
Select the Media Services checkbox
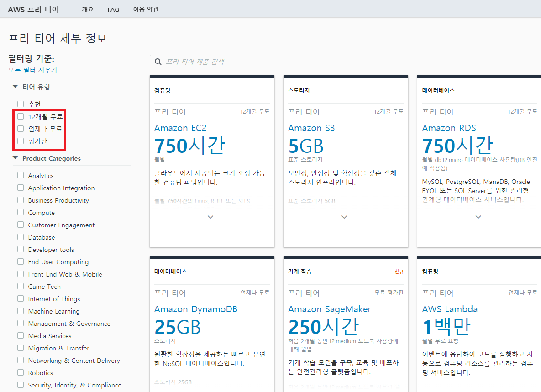pos(21,335)
